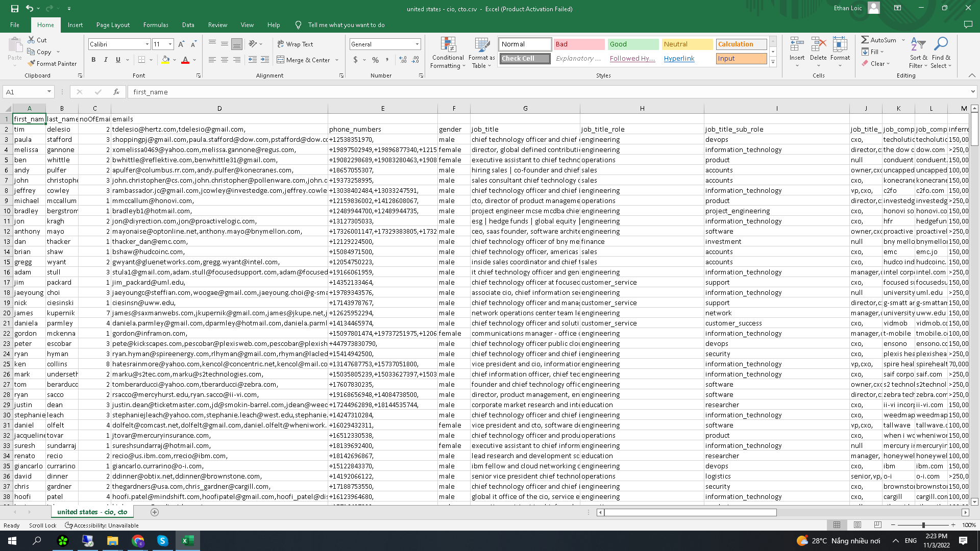Image resolution: width=980 pixels, height=551 pixels.
Task: Click the Save icon in title bar
Action: pyautogui.click(x=14, y=9)
